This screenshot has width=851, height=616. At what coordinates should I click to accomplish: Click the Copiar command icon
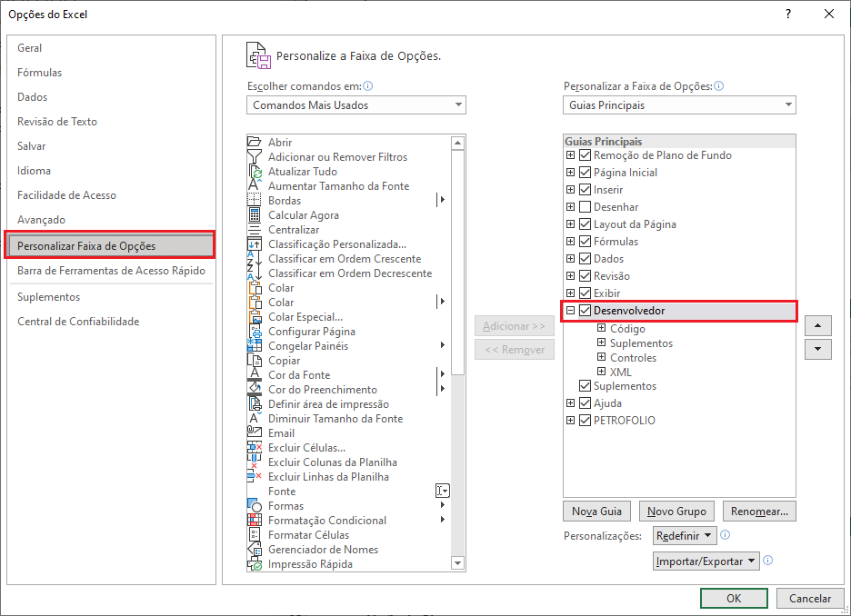coord(255,360)
